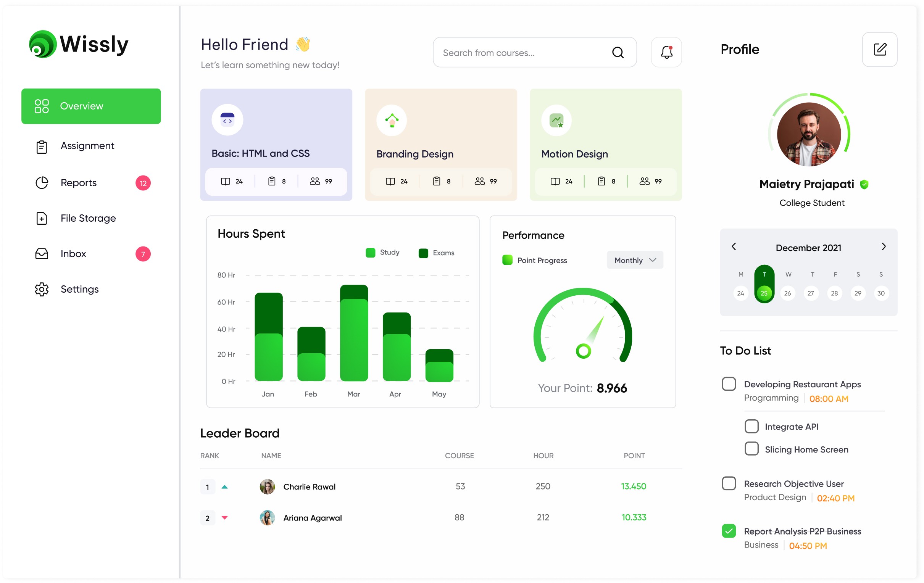This screenshot has width=924, height=583.
Task: Check the Developing Restaurant Apps task
Action: point(728,383)
